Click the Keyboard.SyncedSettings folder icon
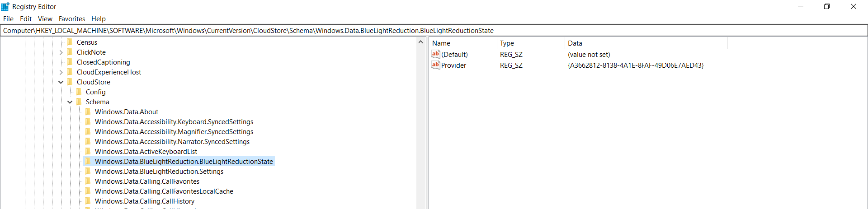This screenshot has width=868, height=209. (88, 122)
